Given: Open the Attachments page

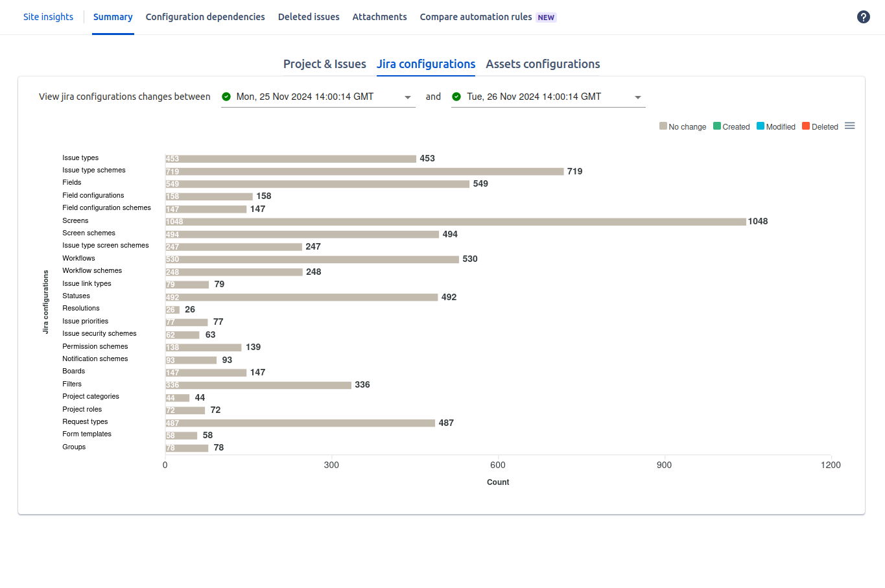Looking at the screenshot, I should click(379, 17).
